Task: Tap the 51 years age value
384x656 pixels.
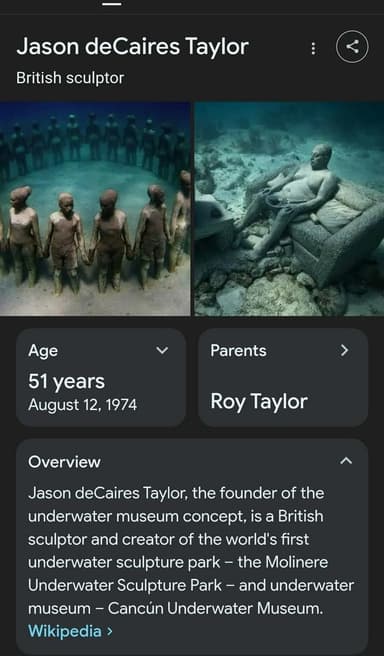Action: pos(67,382)
